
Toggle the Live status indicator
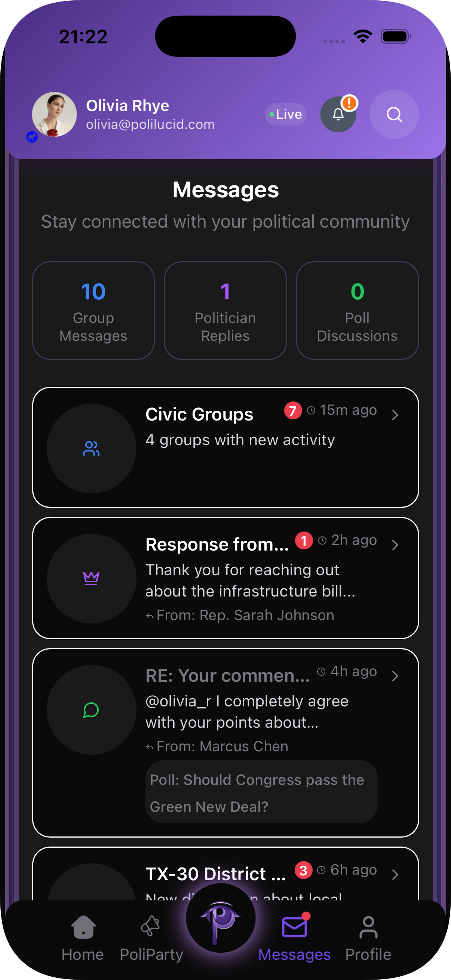pos(285,114)
